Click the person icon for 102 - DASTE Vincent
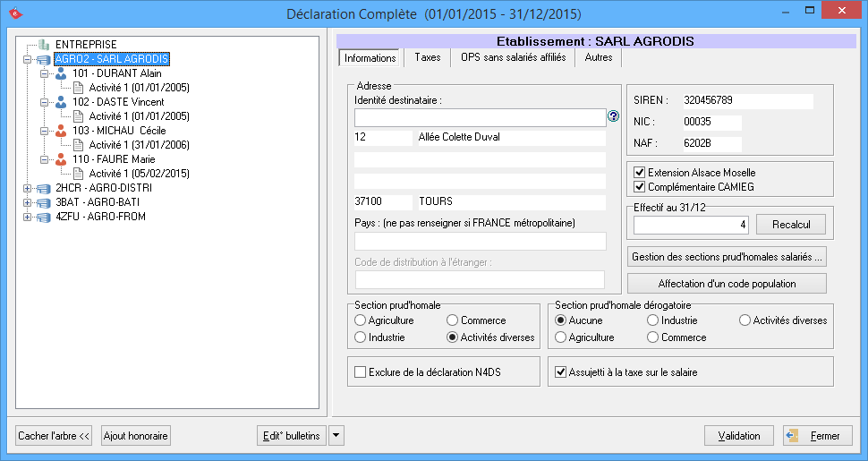The width and height of the screenshot is (868, 461). point(61,102)
